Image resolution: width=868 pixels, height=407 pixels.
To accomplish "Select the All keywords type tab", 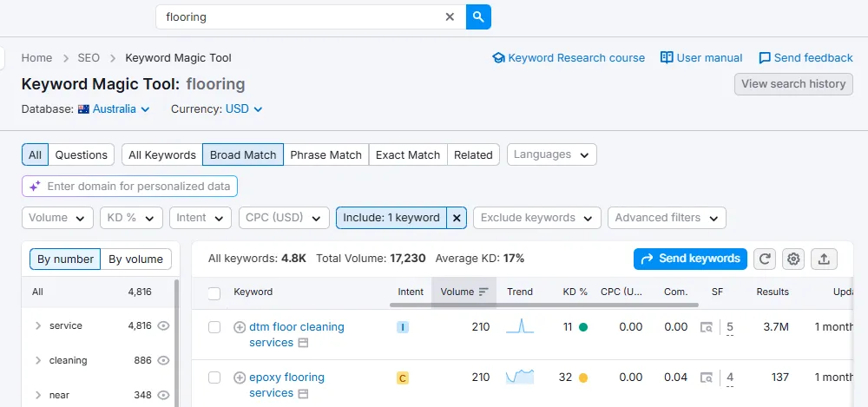I will click(35, 155).
